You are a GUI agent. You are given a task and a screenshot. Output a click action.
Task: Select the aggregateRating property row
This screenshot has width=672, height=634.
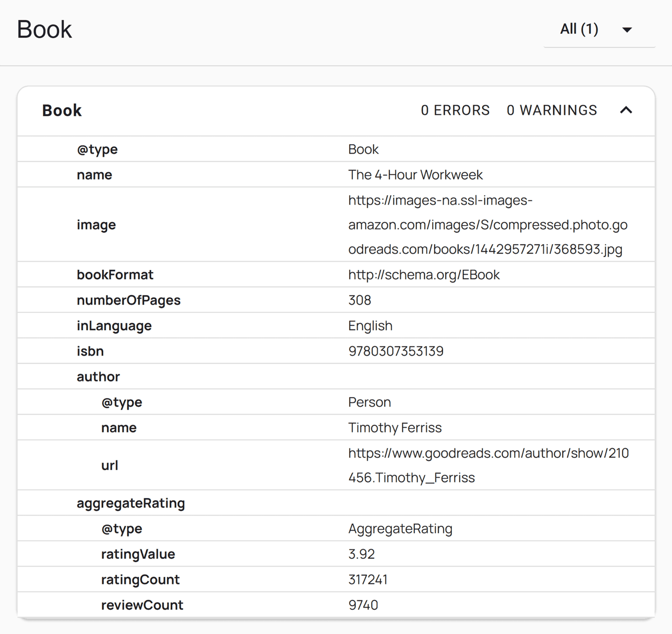[131, 503]
